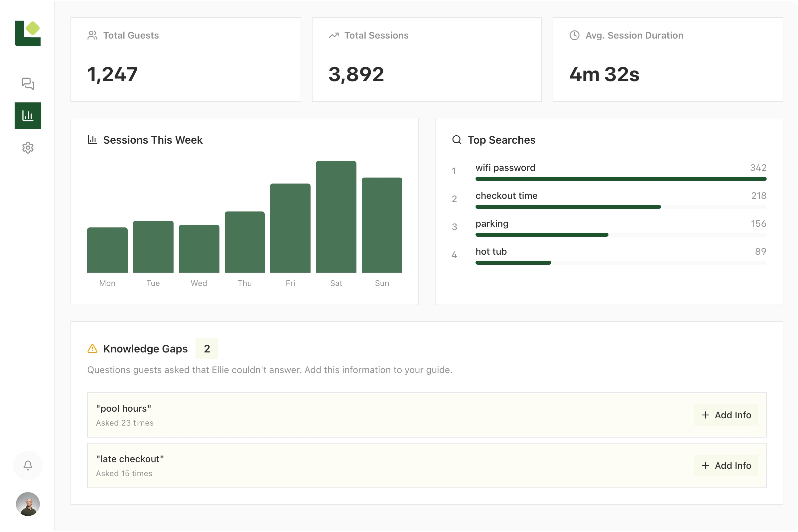
Task: Click the notifications bell icon
Action: coord(28,465)
